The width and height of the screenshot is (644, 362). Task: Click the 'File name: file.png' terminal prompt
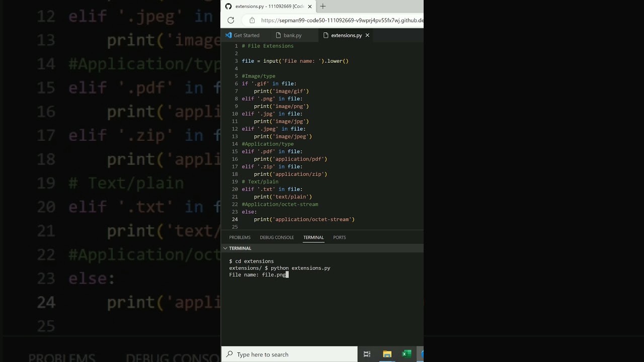[258, 275]
